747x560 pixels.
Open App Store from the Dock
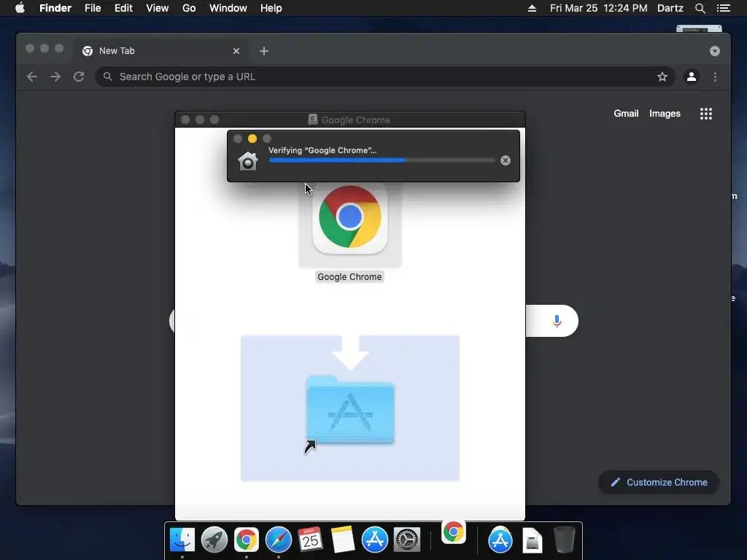[x=374, y=540]
